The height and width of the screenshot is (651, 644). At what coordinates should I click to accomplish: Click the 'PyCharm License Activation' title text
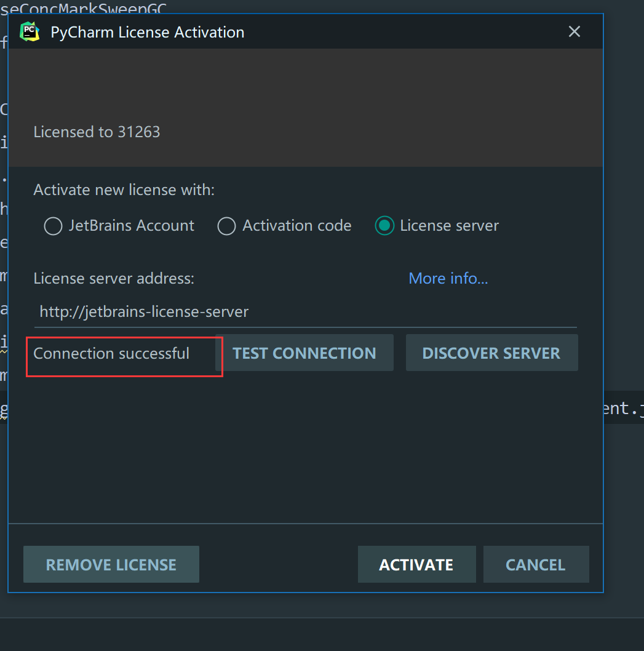[147, 32]
